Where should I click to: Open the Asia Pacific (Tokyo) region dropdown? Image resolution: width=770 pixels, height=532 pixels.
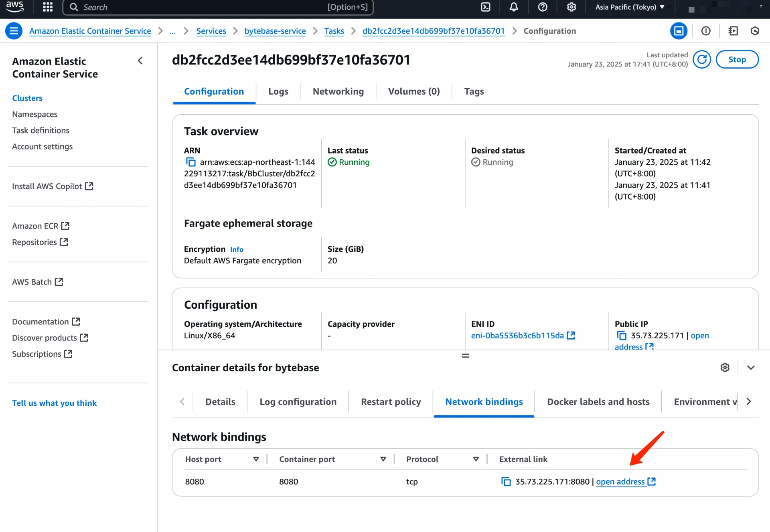(630, 7)
